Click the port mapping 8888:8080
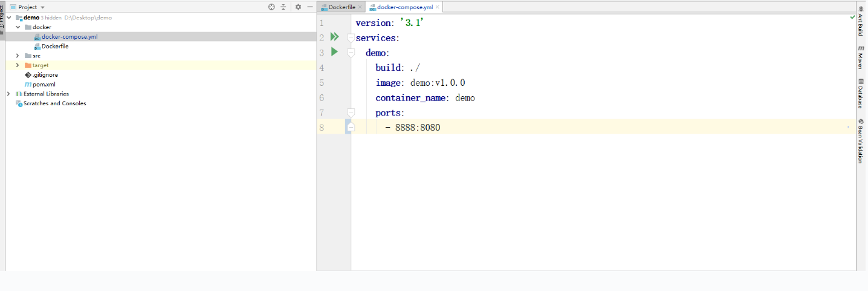This screenshot has width=868, height=291. click(418, 127)
